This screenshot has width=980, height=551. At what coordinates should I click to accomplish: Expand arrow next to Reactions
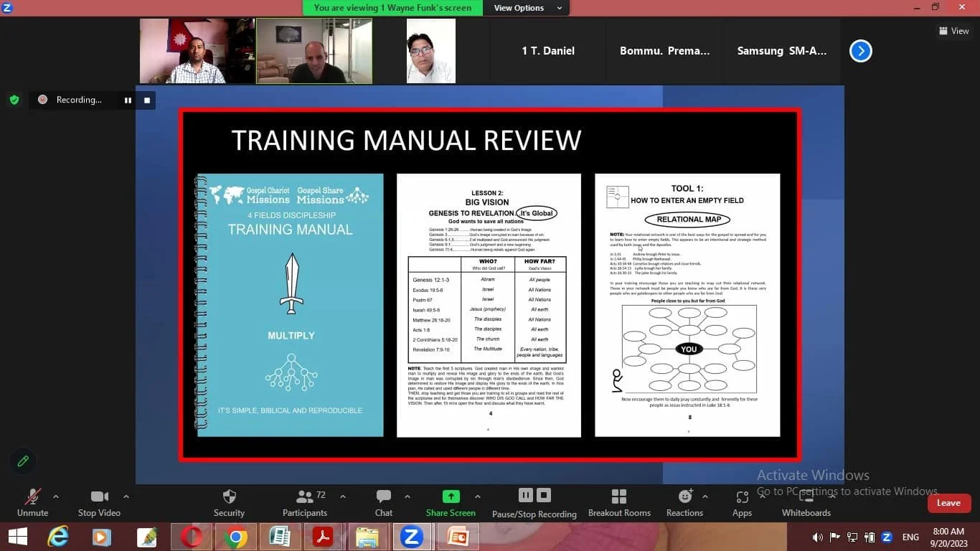[705, 496]
